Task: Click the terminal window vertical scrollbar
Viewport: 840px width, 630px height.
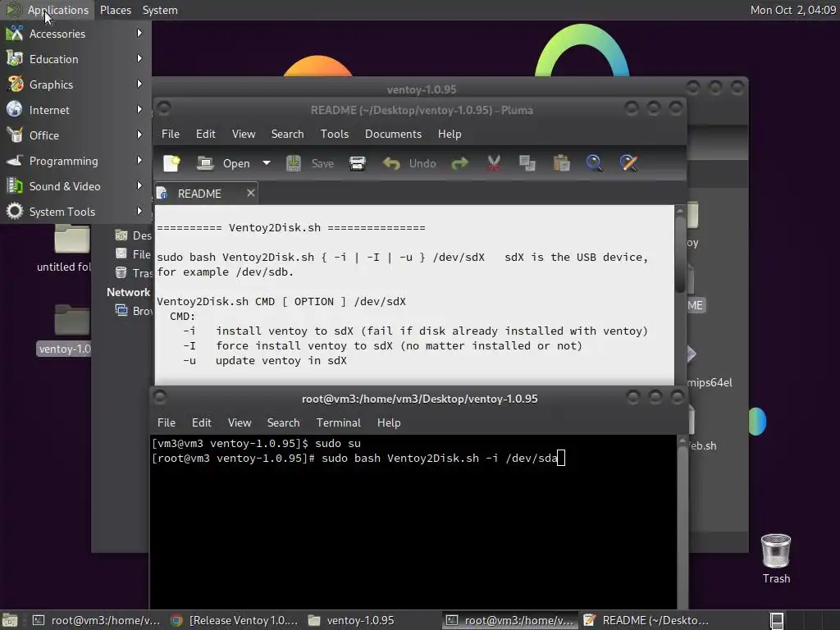Action: 682,523
